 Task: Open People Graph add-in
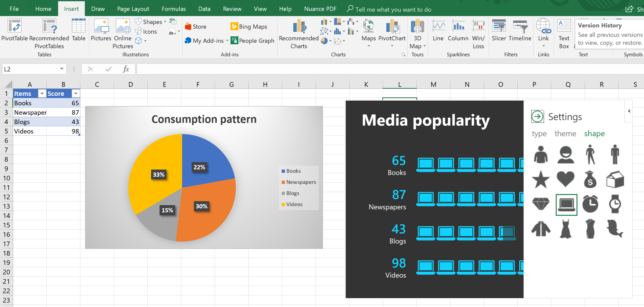tap(253, 41)
